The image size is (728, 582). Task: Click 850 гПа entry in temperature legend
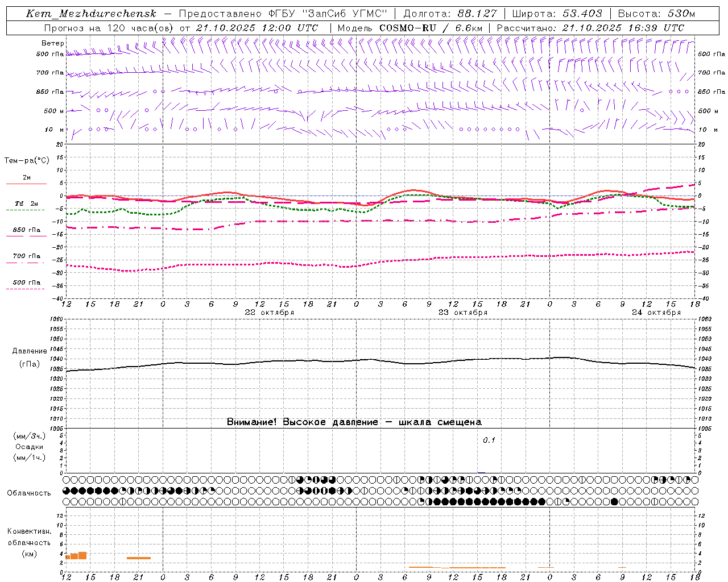[x=26, y=231]
